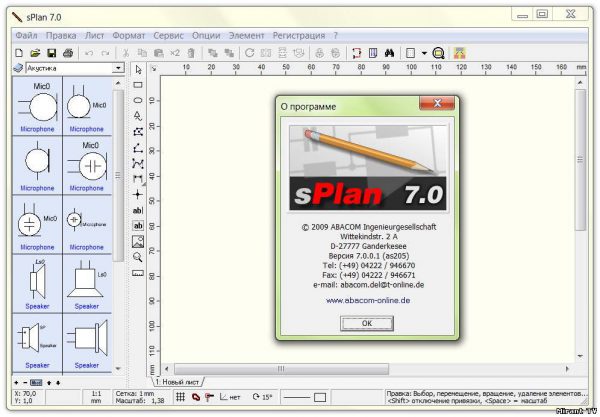
Task: Open the Акустика library dropdown
Action: (118, 68)
